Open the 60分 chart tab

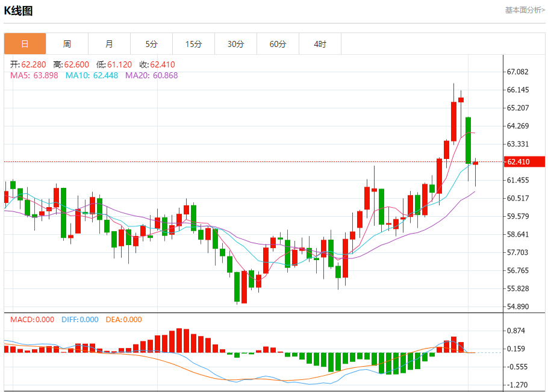click(278, 44)
